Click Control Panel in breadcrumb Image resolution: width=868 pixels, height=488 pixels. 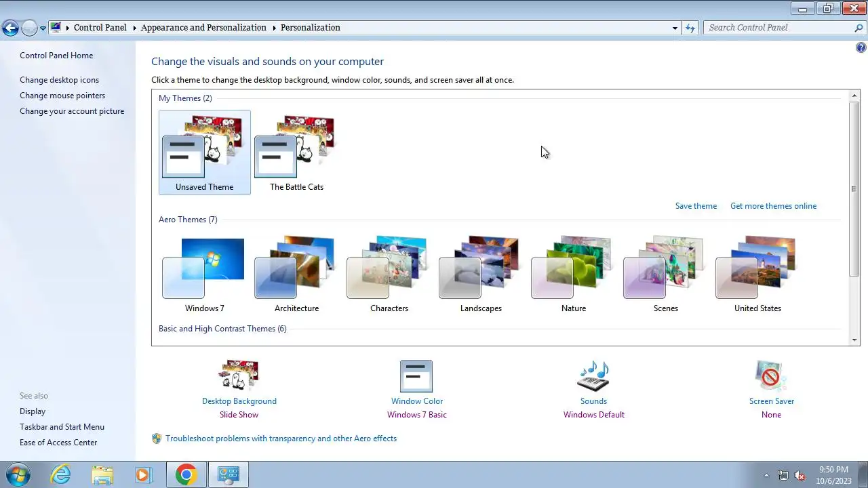[100, 28]
